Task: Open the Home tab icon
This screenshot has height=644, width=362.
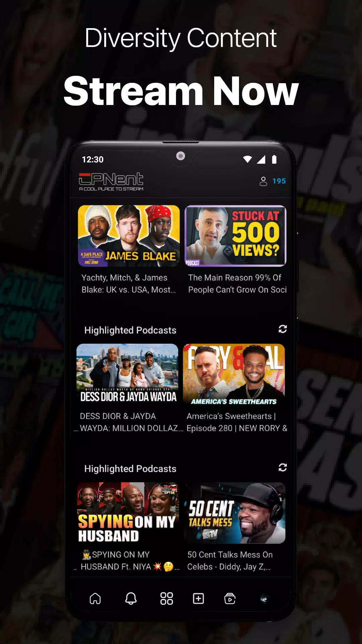Action: 95,598
